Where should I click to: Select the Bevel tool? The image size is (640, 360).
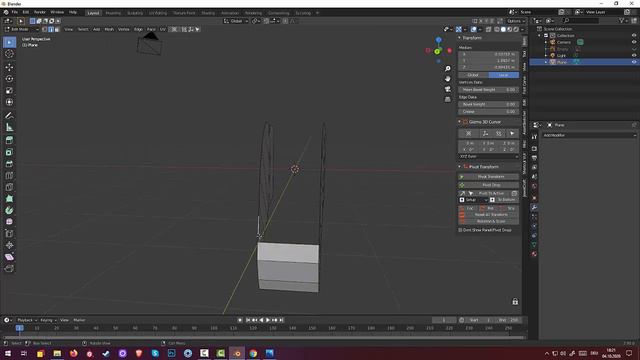point(9,164)
